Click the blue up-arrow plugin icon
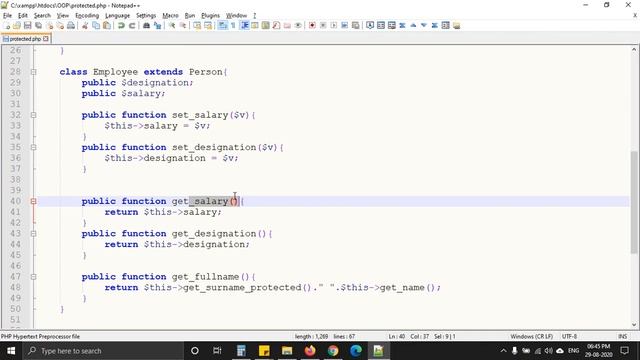Screen dimensions: 640x360 [x=413, y=25]
